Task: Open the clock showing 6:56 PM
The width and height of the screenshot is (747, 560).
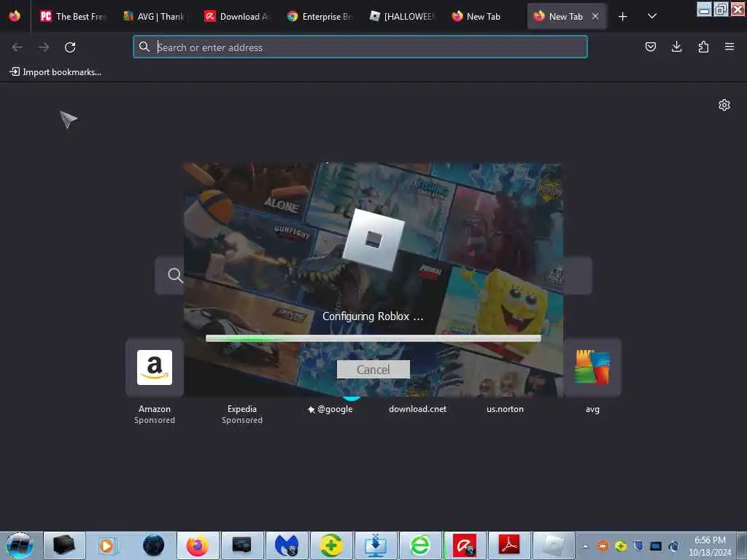Action: [710, 546]
